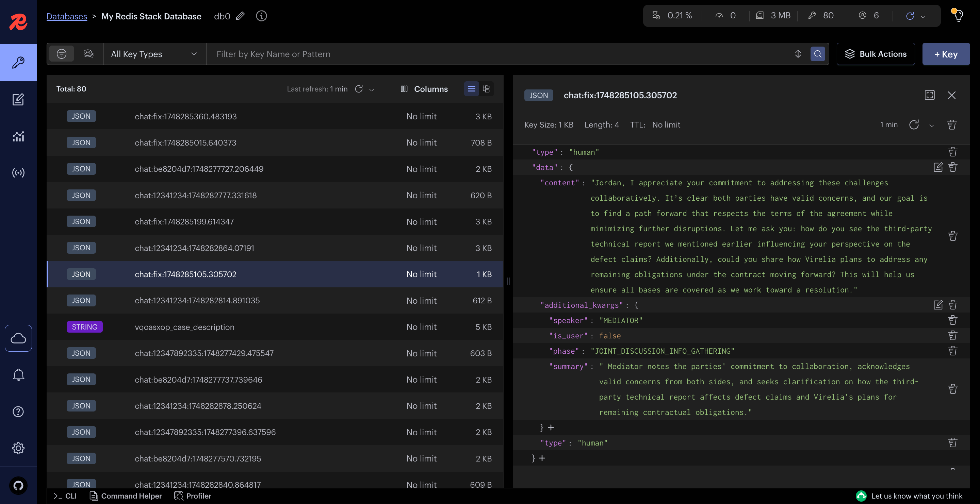Close the key details panel
Viewport: 980px width, 504px height.
click(951, 95)
